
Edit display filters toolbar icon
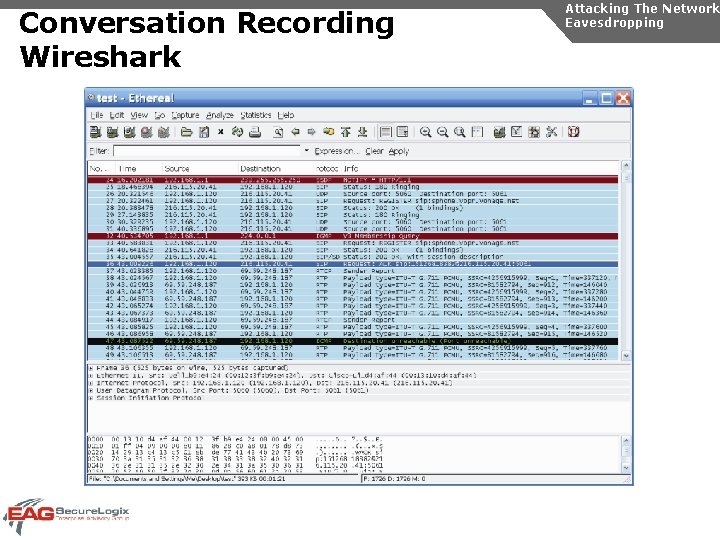(x=517, y=132)
